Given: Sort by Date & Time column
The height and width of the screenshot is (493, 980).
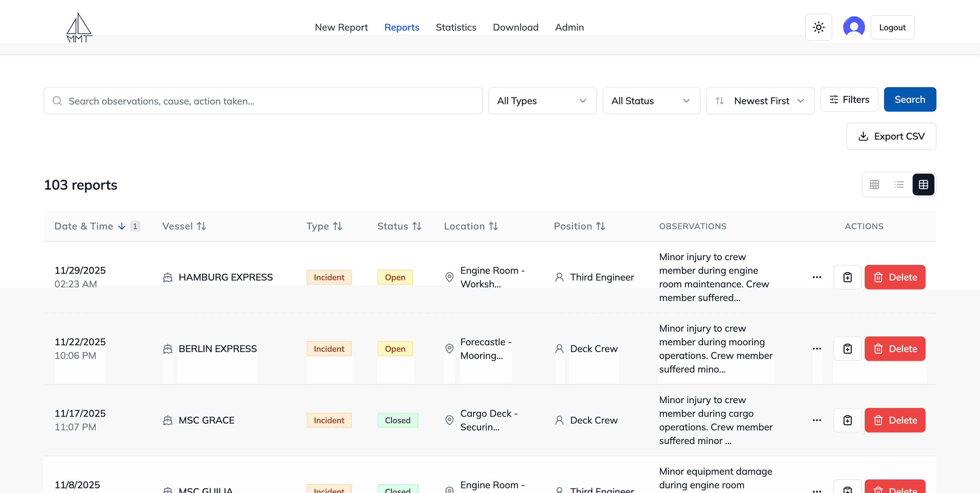Looking at the screenshot, I should 97,226.
